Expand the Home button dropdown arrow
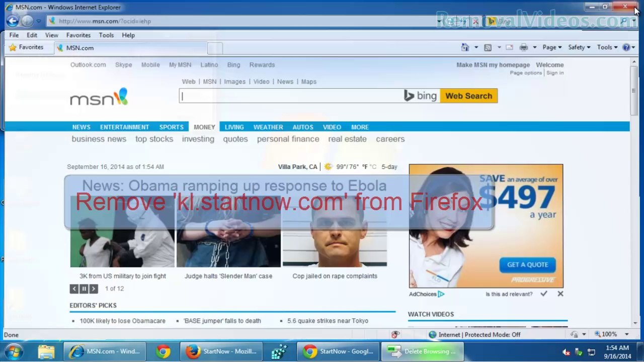The image size is (644, 362). tap(476, 47)
